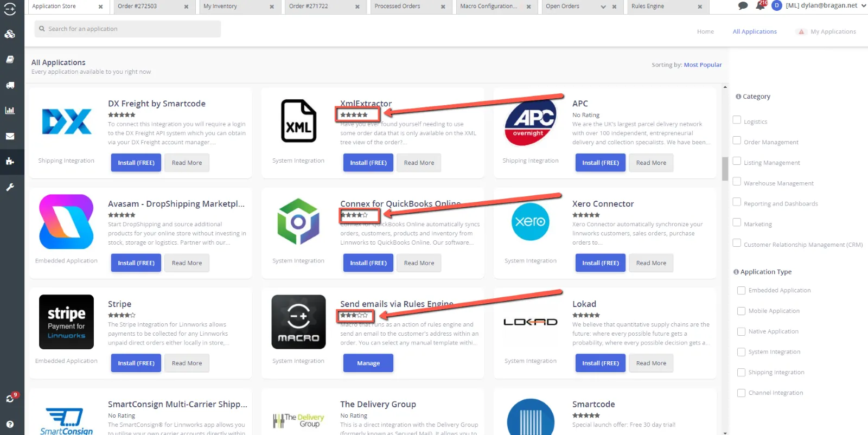Enable the Mobile Application type filter
This screenshot has height=435, width=868.
pos(741,311)
